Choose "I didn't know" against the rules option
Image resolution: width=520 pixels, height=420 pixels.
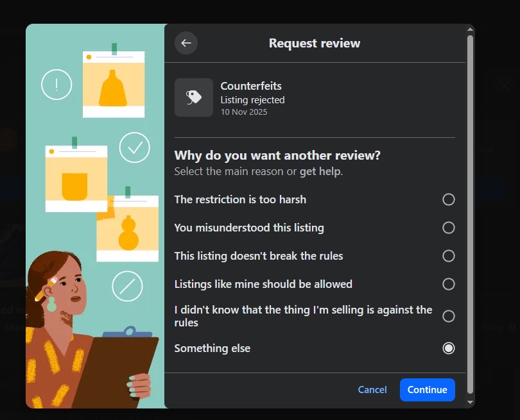point(448,316)
